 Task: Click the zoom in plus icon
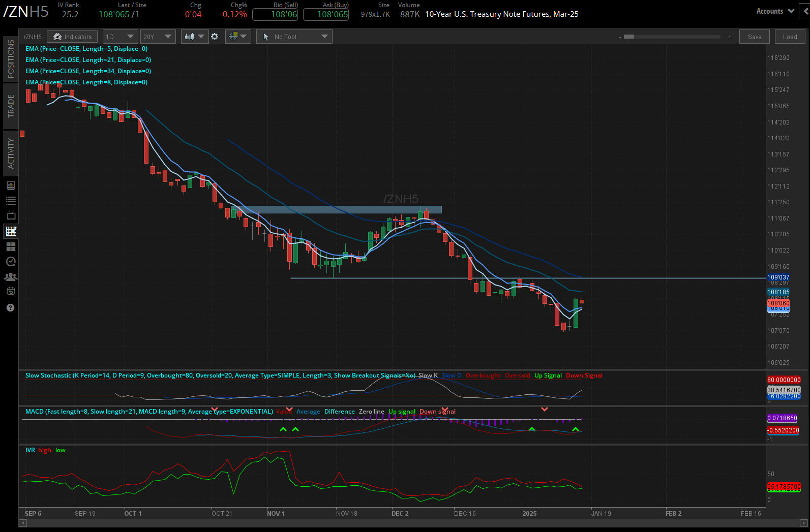click(730, 37)
